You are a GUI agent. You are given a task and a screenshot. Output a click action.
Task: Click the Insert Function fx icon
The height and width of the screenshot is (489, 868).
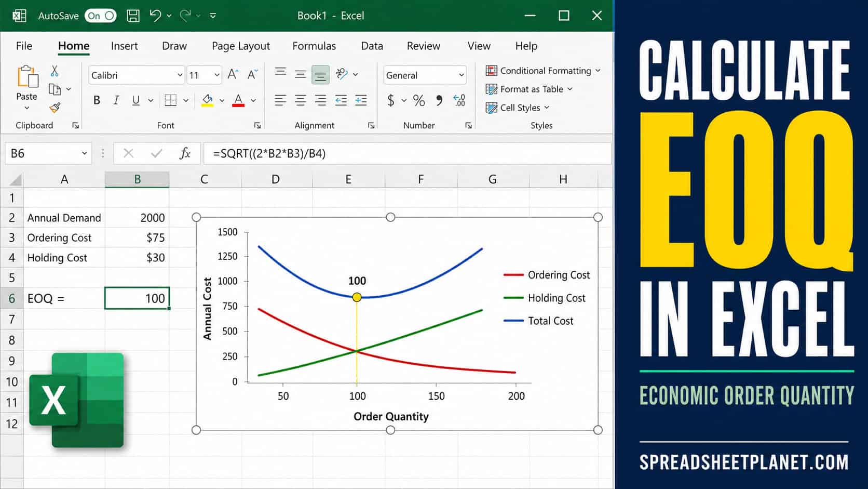185,153
